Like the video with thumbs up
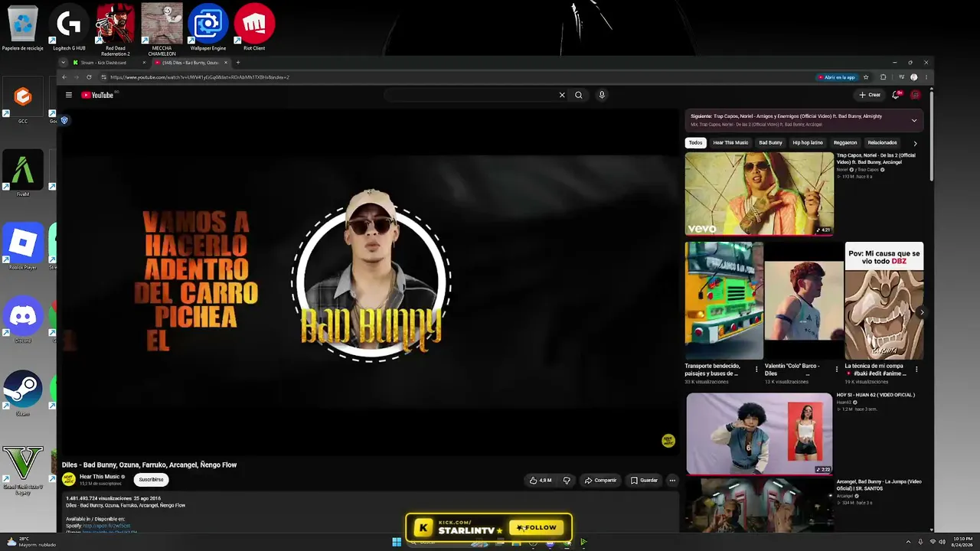 point(540,481)
